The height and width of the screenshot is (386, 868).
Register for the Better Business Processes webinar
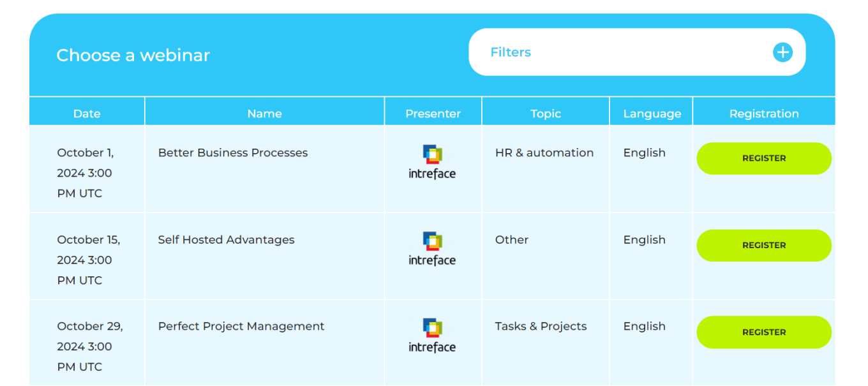pyautogui.click(x=764, y=158)
